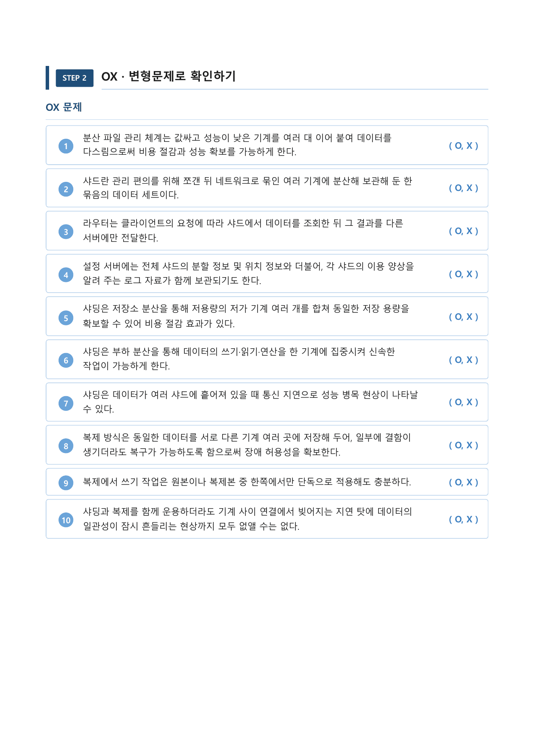Image resolution: width=534 pixels, height=756 pixels.
Task: Click the 'OX 문제' section title
Action: (64, 107)
